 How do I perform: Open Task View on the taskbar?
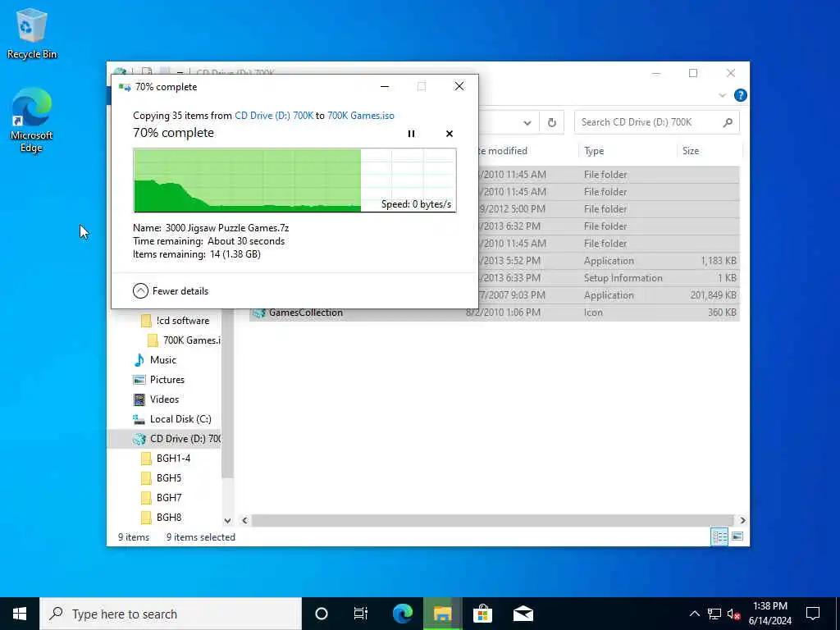coord(361,614)
